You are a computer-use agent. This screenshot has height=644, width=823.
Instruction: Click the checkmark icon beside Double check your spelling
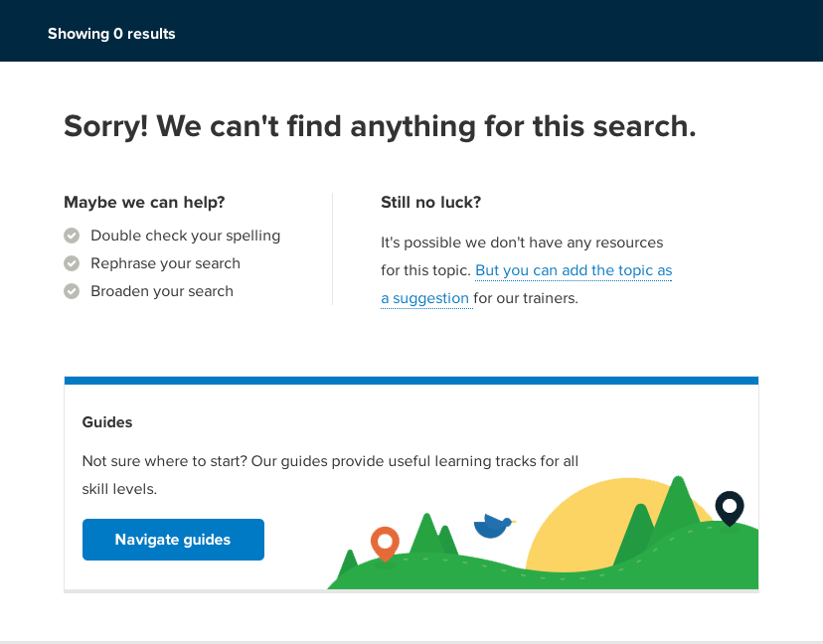(72, 236)
